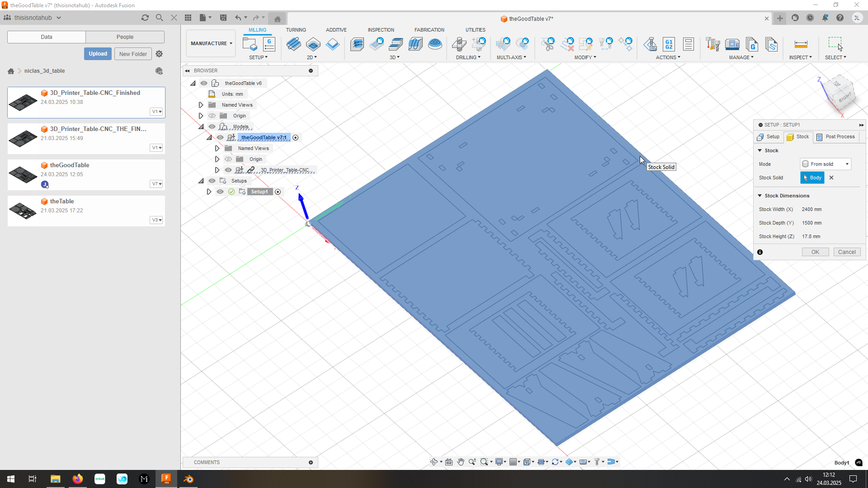
Task: Open theTable file thumbnail
Action: 23,211
